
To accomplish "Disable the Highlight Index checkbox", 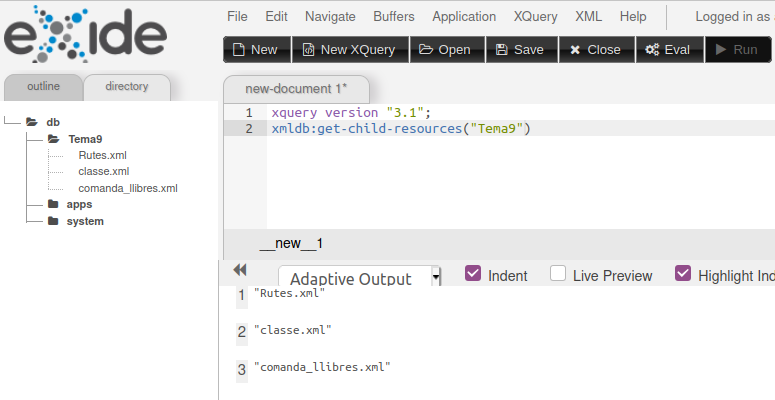I will point(684,274).
